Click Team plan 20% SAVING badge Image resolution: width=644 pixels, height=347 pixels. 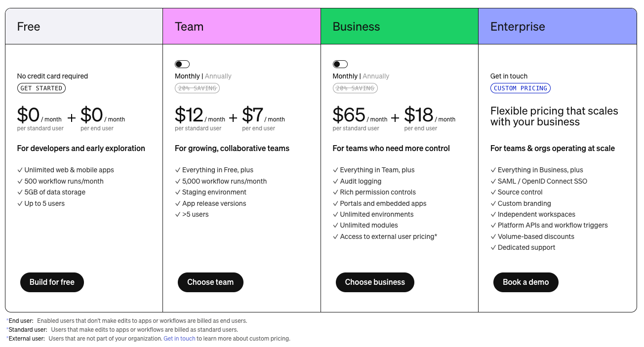click(197, 88)
